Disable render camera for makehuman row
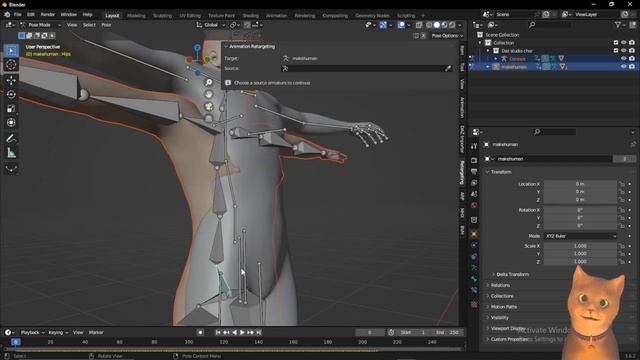This screenshot has width=640, height=360. (x=632, y=67)
